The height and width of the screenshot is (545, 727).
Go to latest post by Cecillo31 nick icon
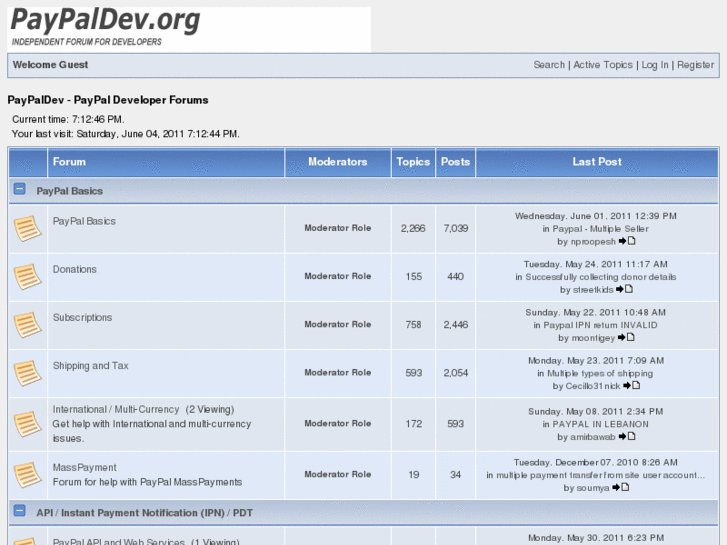631,385
